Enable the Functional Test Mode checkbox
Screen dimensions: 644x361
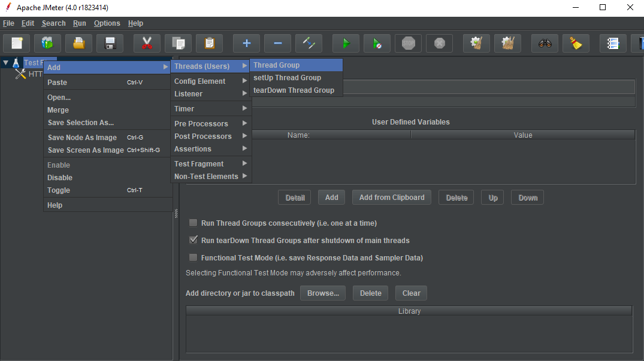coord(193,258)
